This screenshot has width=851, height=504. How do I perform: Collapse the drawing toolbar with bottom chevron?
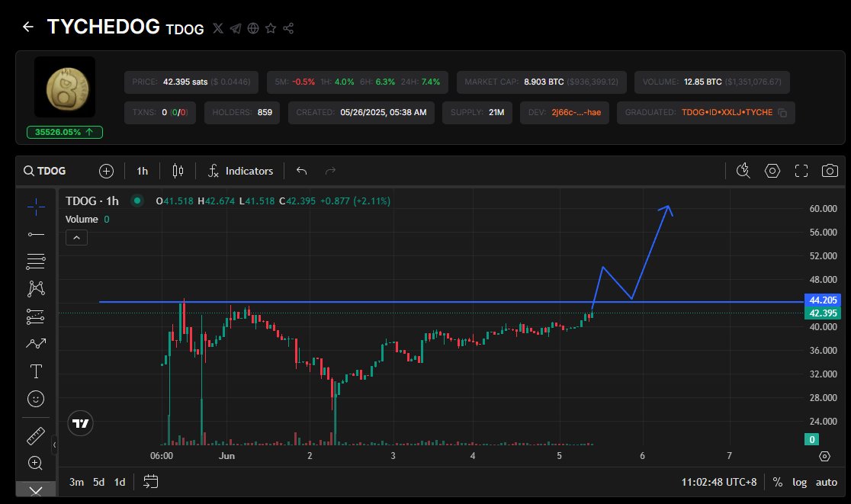click(x=35, y=489)
